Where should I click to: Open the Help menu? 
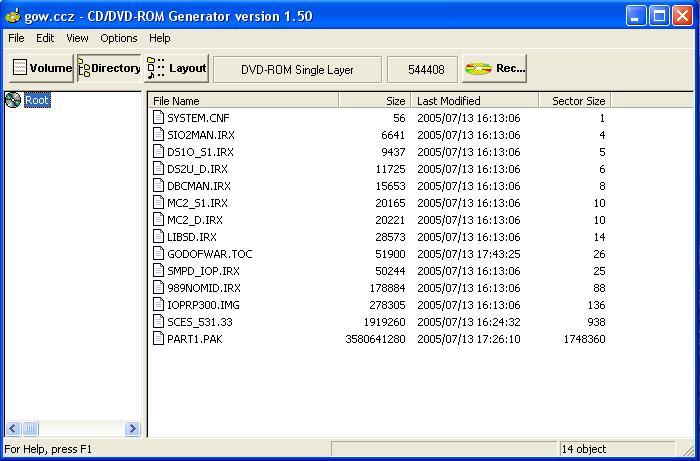tap(160, 38)
